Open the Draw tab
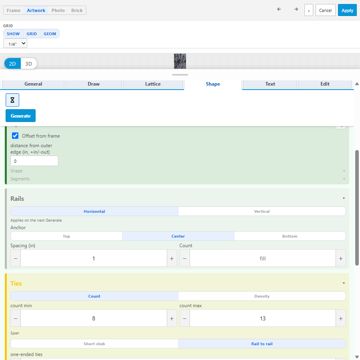360x360 pixels. pyautogui.click(x=94, y=84)
